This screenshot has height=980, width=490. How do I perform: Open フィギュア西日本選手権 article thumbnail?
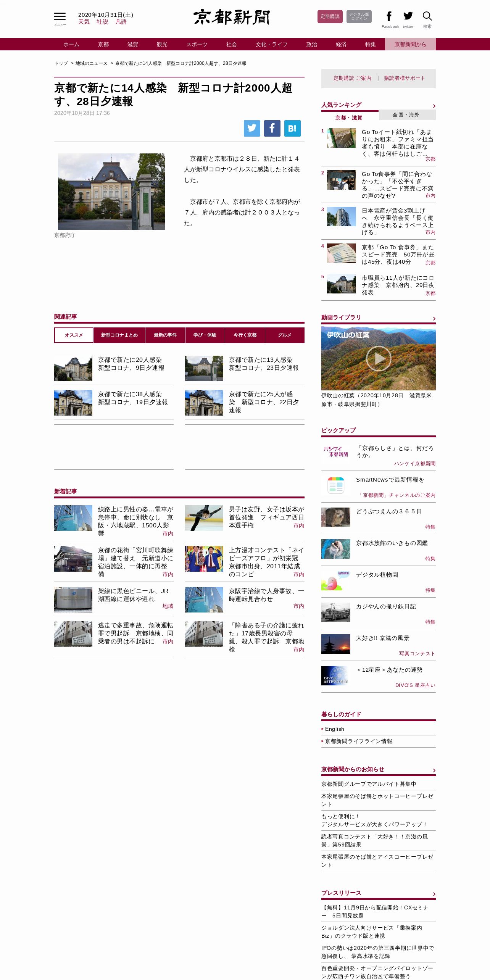click(204, 518)
